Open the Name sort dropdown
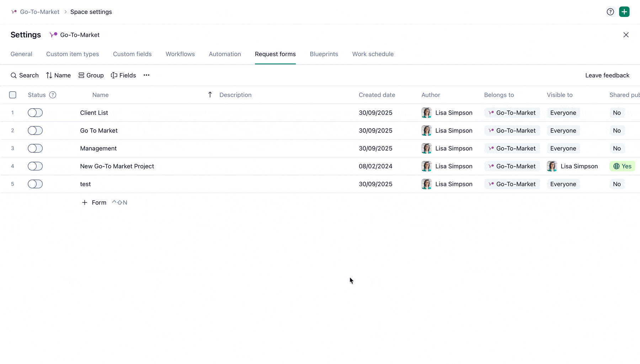640x364 pixels. pyautogui.click(x=58, y=75)
